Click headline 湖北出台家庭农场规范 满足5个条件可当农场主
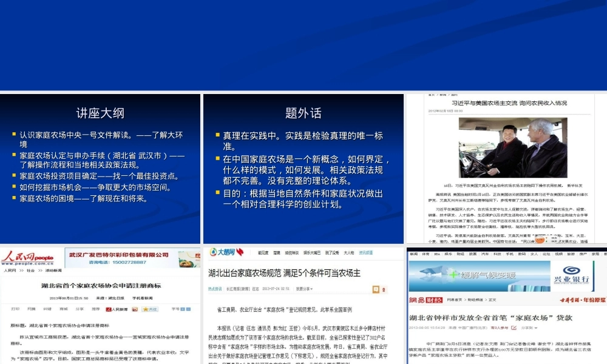The width and height of the screenshot is (607, 364). click(284, 273)
